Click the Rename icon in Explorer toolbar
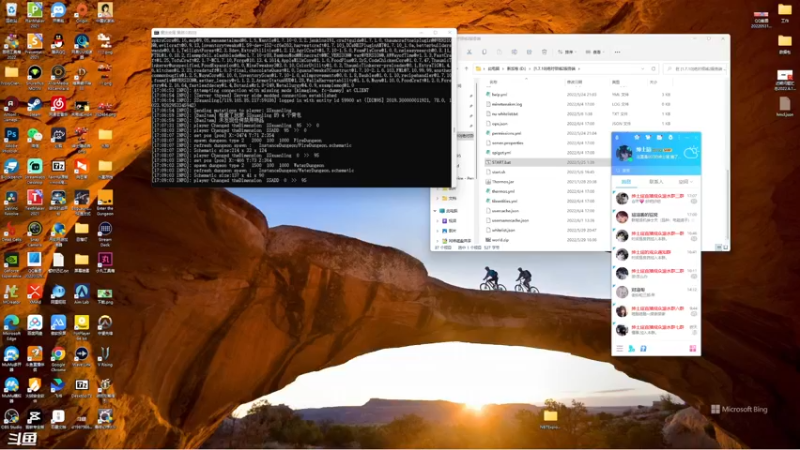Image resolution: width=800 pixels, height=450 pixels. point(514,52)
